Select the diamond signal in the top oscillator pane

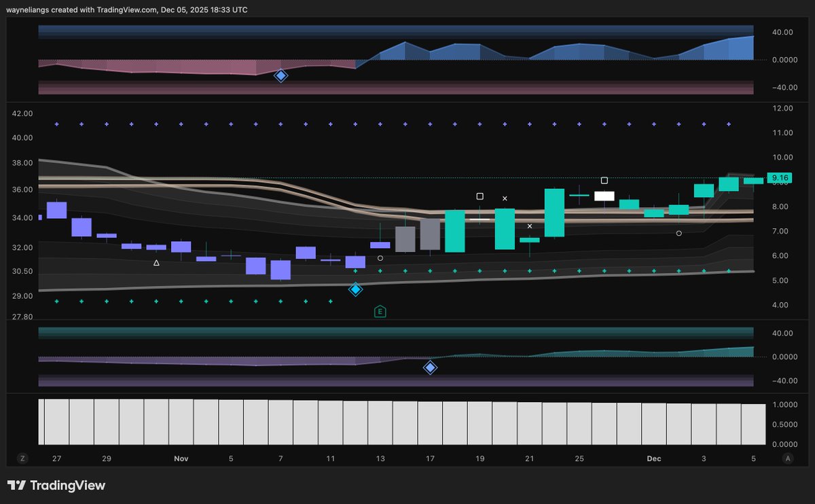tap(280, 76)
